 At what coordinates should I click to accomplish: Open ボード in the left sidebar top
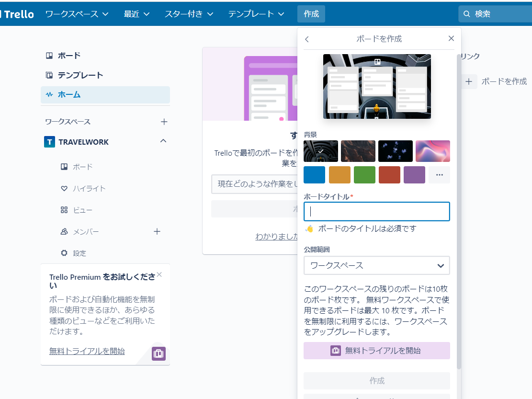point(105,56)
